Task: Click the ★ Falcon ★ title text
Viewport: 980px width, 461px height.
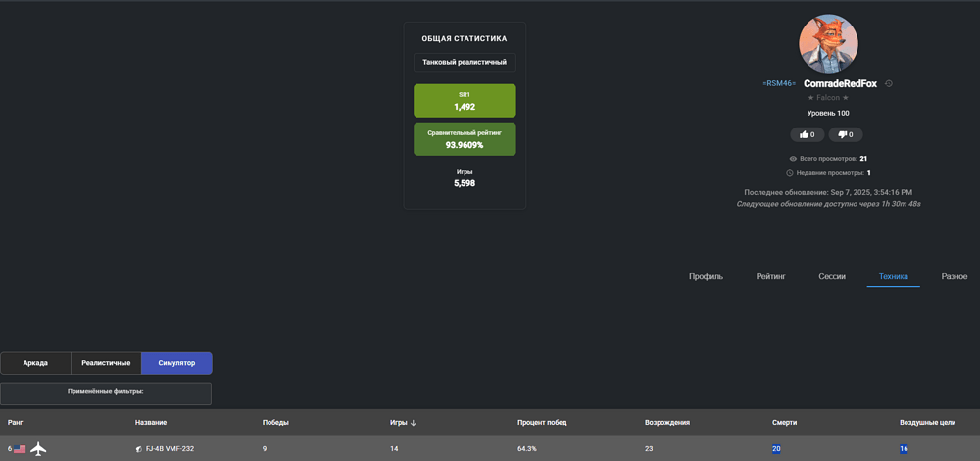Action: pyautogui.click(x=828, y=98)
